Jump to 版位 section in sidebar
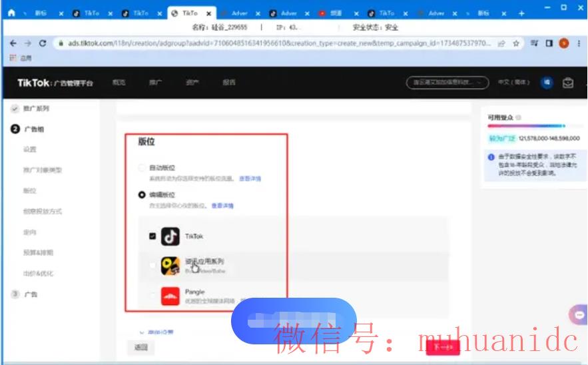588x365 pixels. [x=29, y=190]
